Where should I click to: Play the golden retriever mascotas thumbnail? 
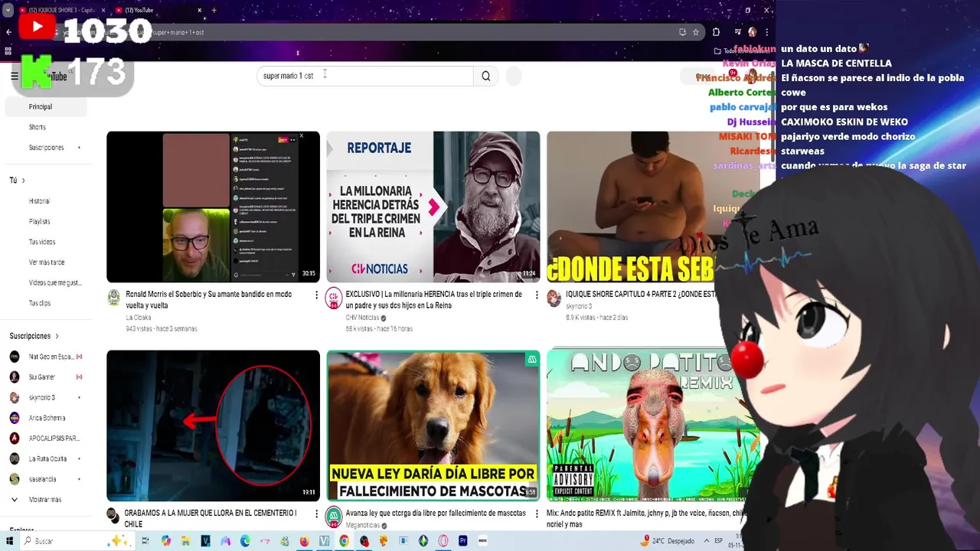[x=433, y=425]
